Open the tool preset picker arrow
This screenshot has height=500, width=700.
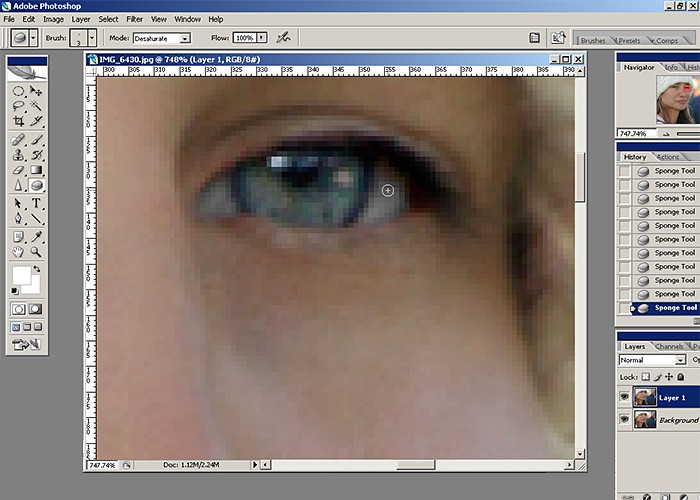click(33, 38)
